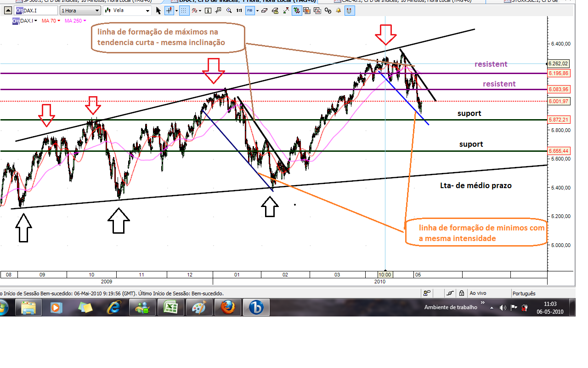588x368 pixels.
Task: Click the 'Ao vivo' status entry
Action: point(478,293)
